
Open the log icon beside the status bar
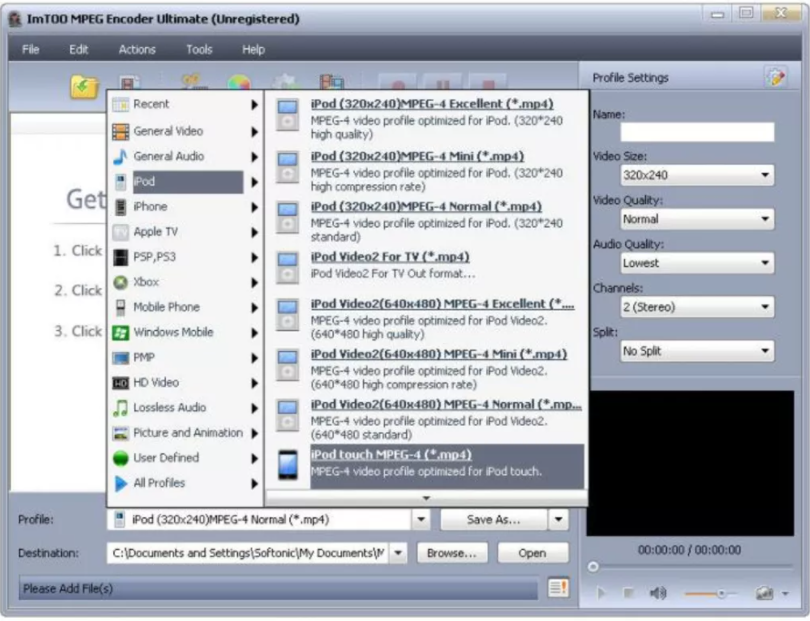[x=558, y=587]
